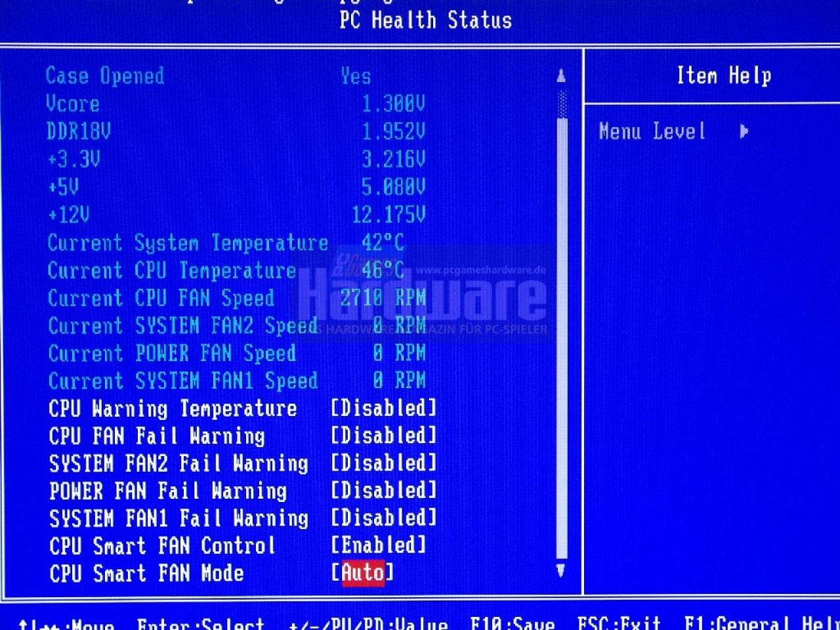Click the Current POWER FAN Speed label
The width and height of the screenshot is (840, 630).
click(x=172, y=354)
